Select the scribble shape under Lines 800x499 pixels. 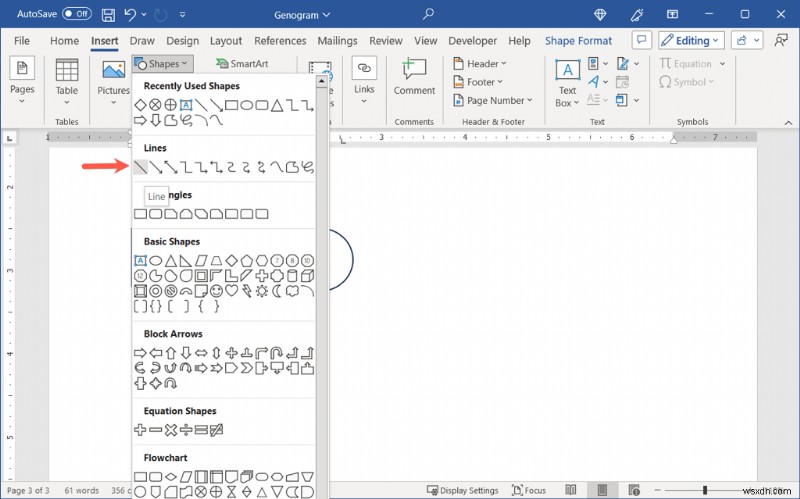[307, 167]
